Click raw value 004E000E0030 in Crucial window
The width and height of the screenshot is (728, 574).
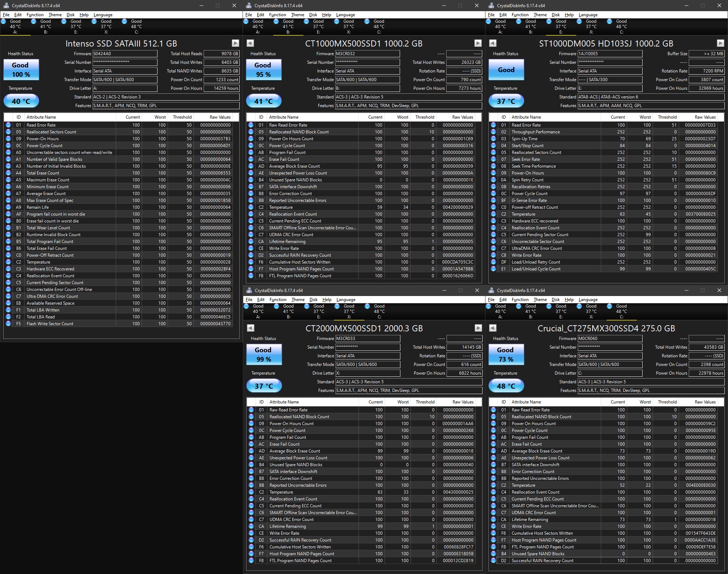point(701,485)
